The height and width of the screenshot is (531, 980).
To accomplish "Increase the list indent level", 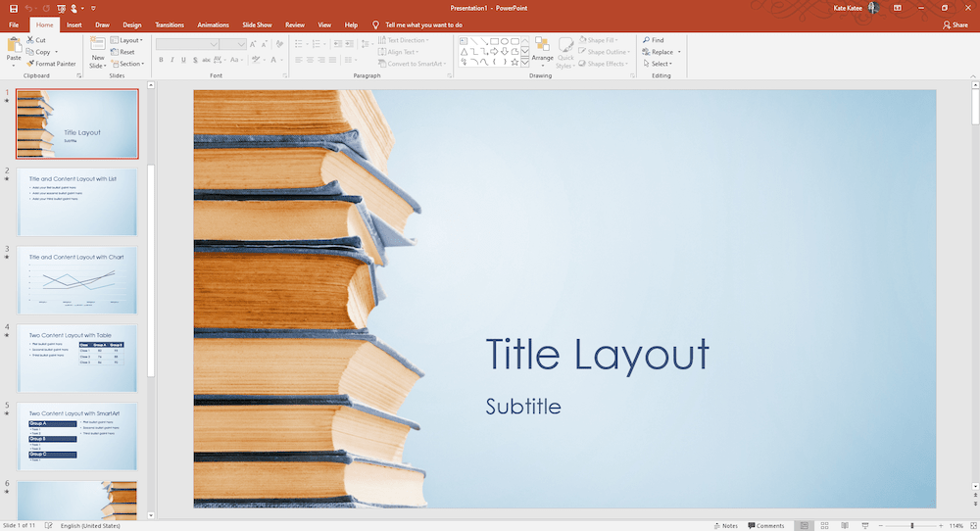I will [350, 44].
